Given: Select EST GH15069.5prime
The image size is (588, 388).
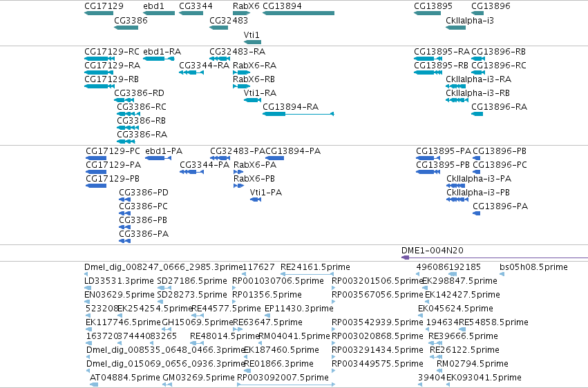Looking at the screenshot, I should pos(167,329).
